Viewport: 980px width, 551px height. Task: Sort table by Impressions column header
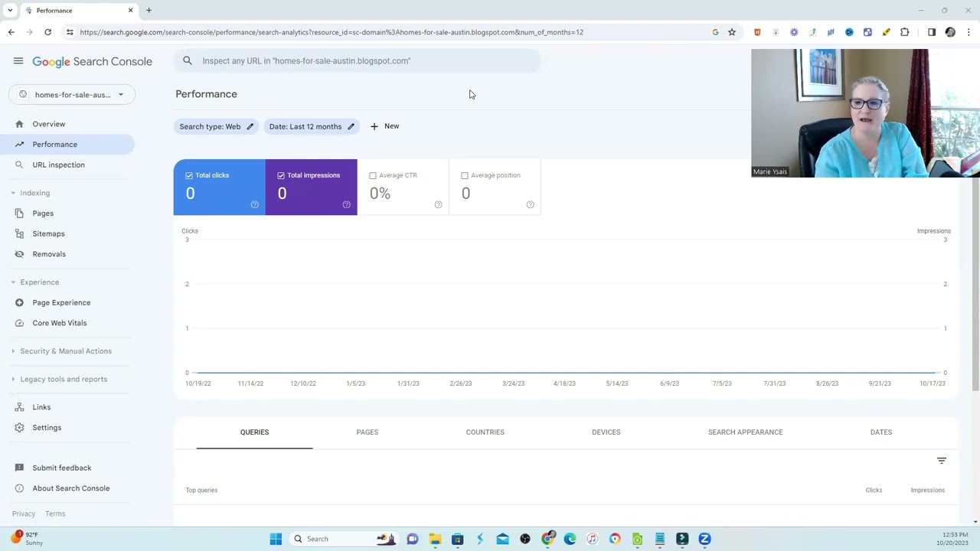click(927, 490)
